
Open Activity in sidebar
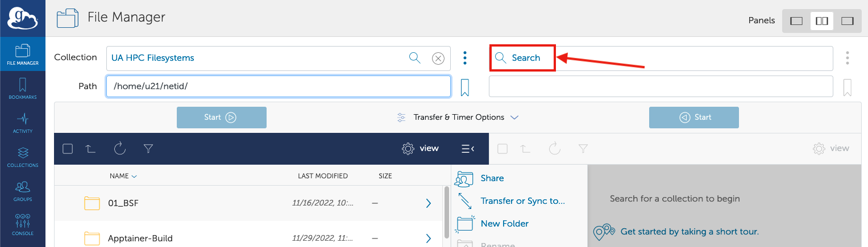(23, 123)
